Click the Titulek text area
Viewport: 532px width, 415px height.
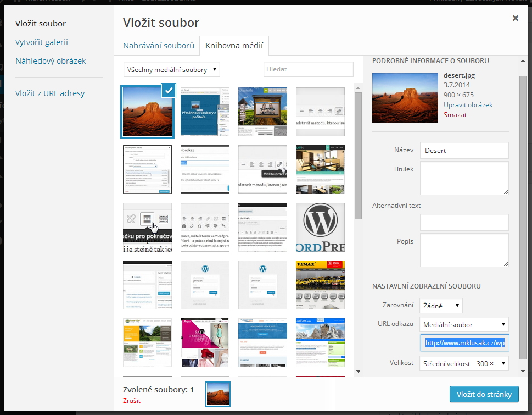464,178
